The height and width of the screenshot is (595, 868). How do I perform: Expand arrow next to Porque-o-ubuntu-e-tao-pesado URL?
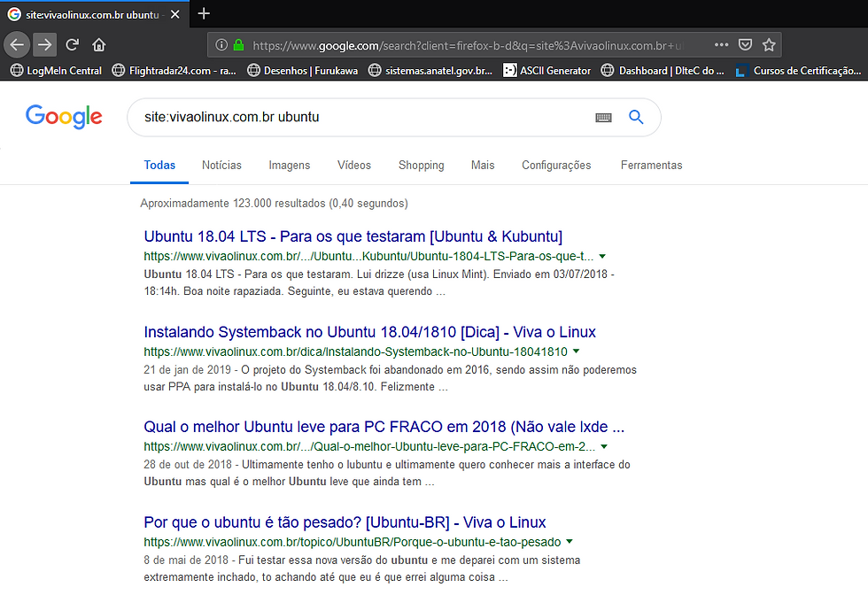(570, 541)
